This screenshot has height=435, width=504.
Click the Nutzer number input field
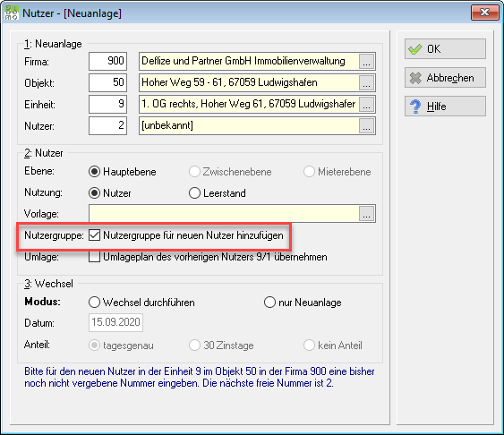coord(107,125)
